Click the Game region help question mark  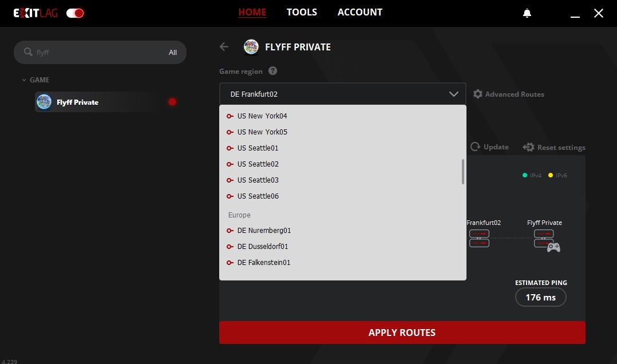point(273,71)
